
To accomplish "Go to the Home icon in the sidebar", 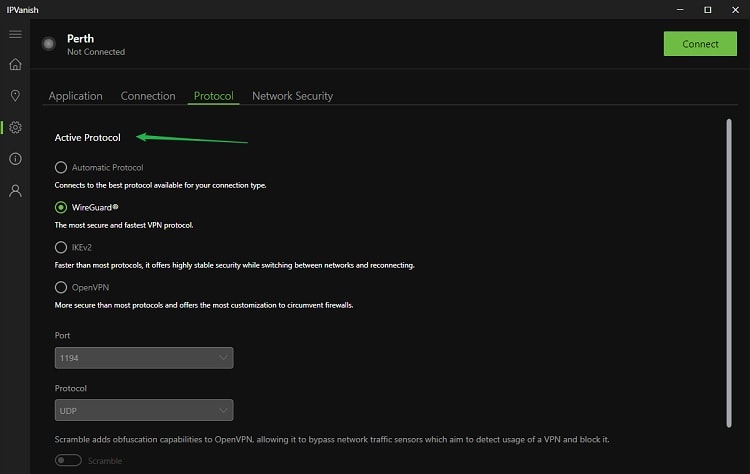I will tap(15, 64).
